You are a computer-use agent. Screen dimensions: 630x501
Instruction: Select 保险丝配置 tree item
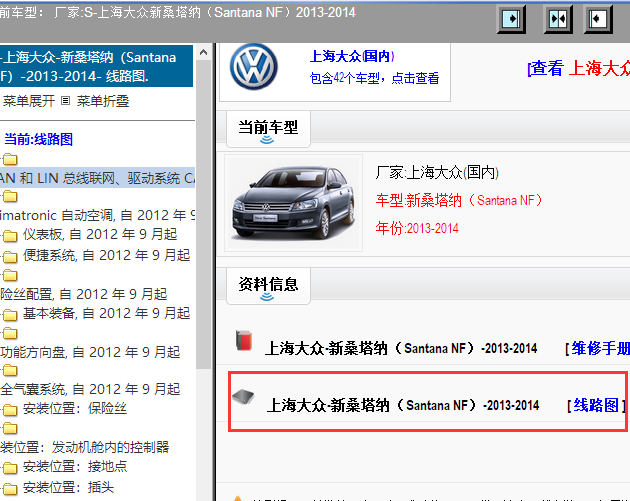click(84, 294)
